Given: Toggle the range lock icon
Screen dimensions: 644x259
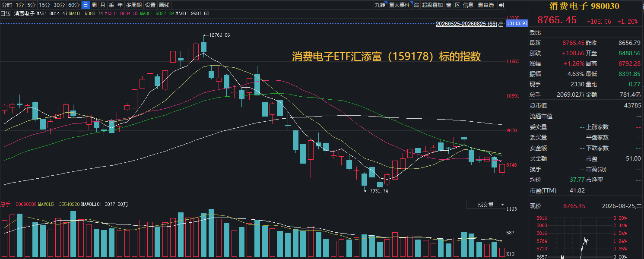Looking at the screenshot, I should tap(501, 25).
